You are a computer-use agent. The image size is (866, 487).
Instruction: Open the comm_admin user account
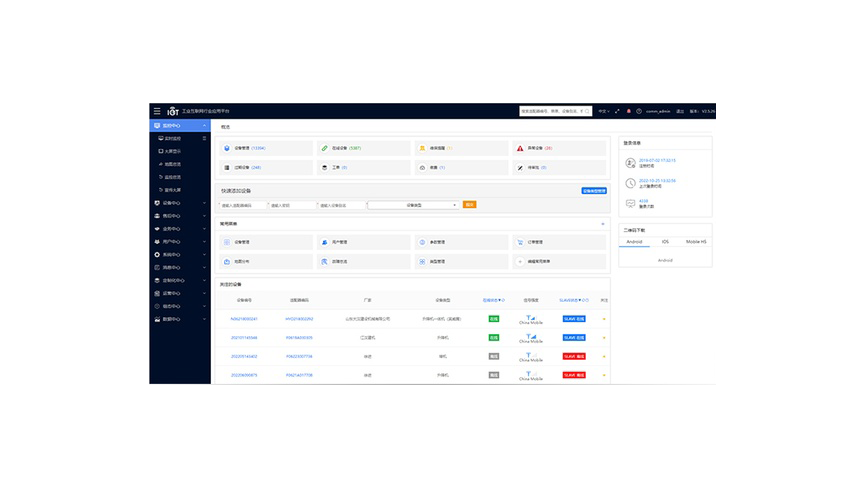tap(658, 111)
